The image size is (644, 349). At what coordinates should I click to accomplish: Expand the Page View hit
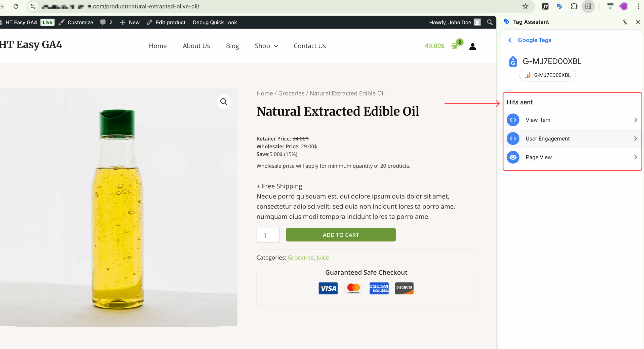coord(572,157)
